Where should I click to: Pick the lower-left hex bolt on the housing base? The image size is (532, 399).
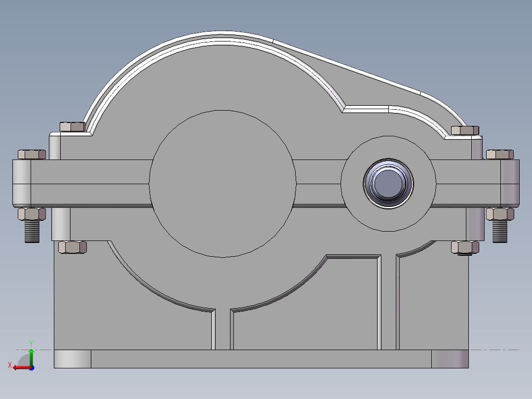[72, 247]
